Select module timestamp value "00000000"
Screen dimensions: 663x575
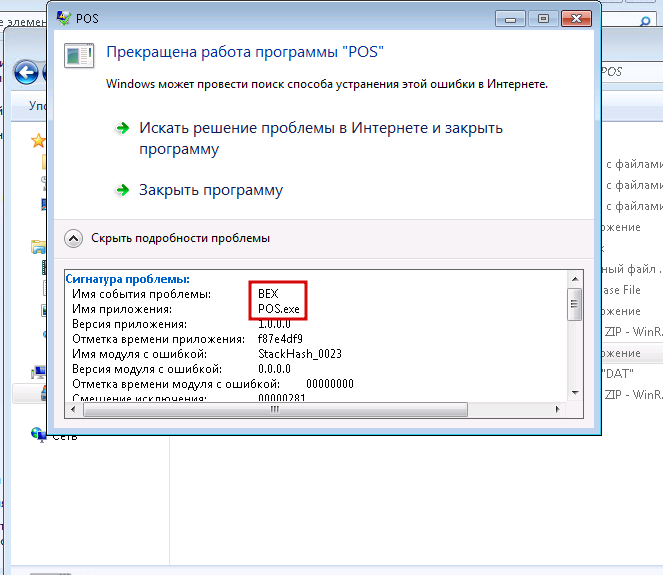coord(330,383)
